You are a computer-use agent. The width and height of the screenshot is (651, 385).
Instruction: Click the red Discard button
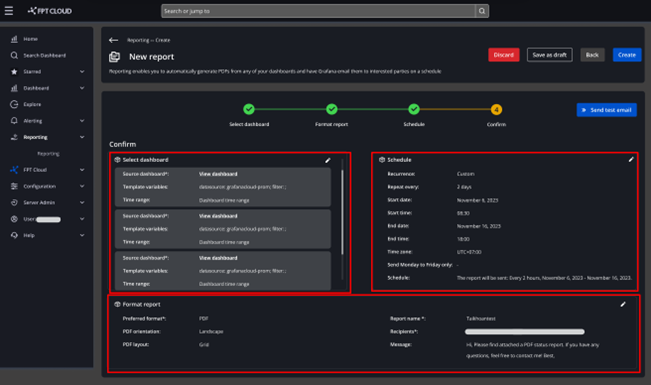tap(504, 55)
